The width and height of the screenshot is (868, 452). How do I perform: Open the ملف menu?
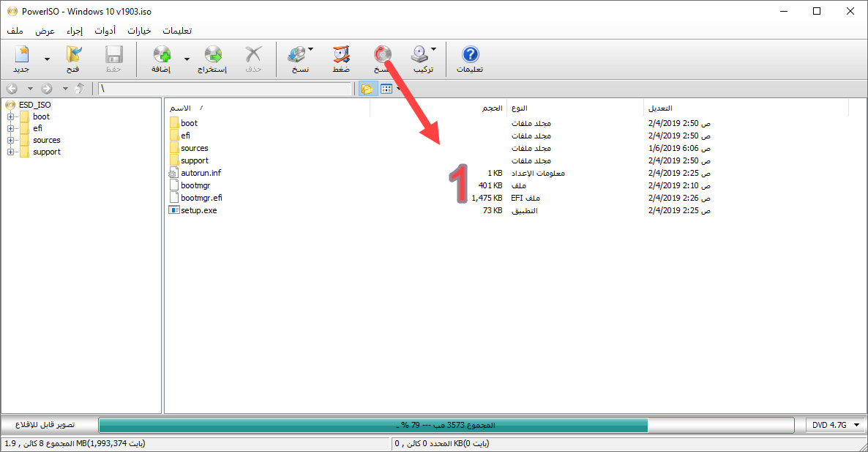(15, 31)
